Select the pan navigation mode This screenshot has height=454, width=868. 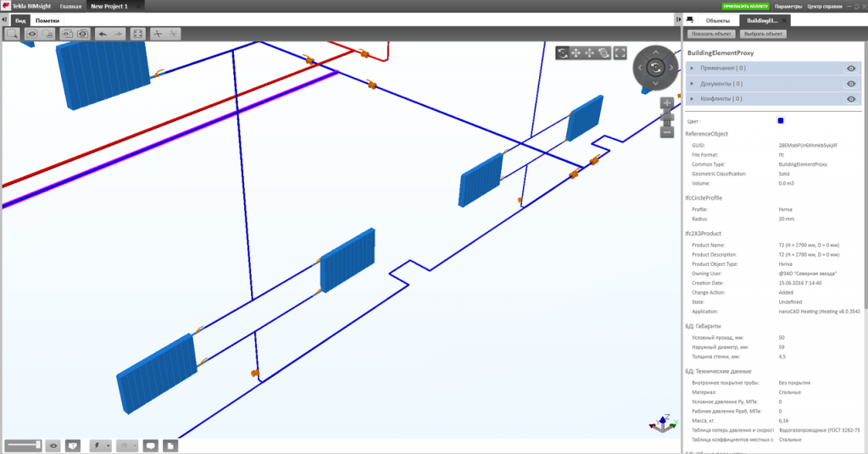pyautogui.click(x=576, y=53)
